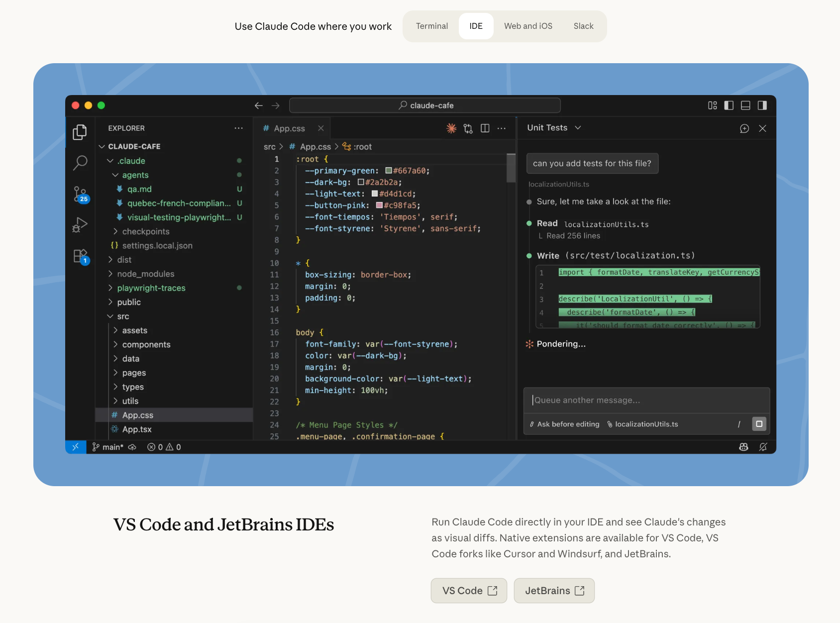Collapse the .claude folder
This screenshot has height=623, width=840.
[127, 161]
